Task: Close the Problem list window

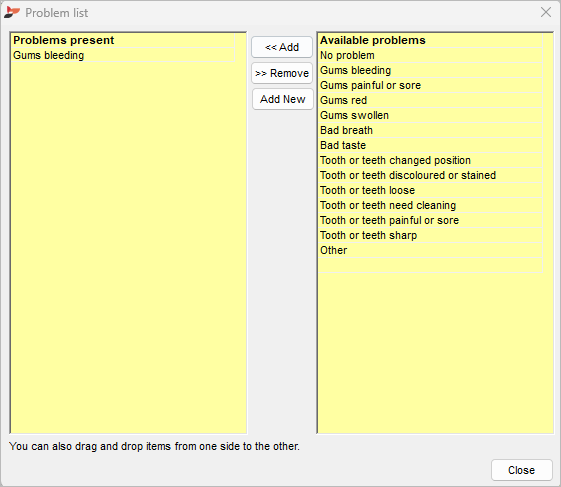Action: [x=546, y=12]
